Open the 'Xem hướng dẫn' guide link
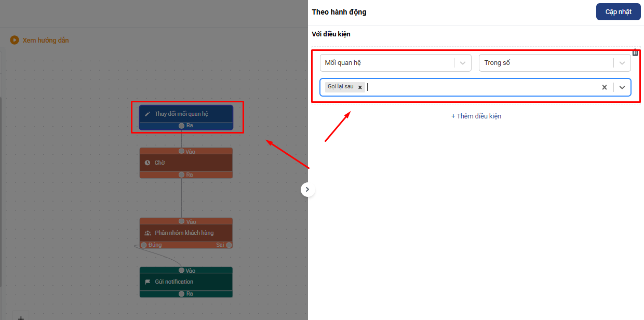This screenshot has width=644, height=320. coord(46,40)
